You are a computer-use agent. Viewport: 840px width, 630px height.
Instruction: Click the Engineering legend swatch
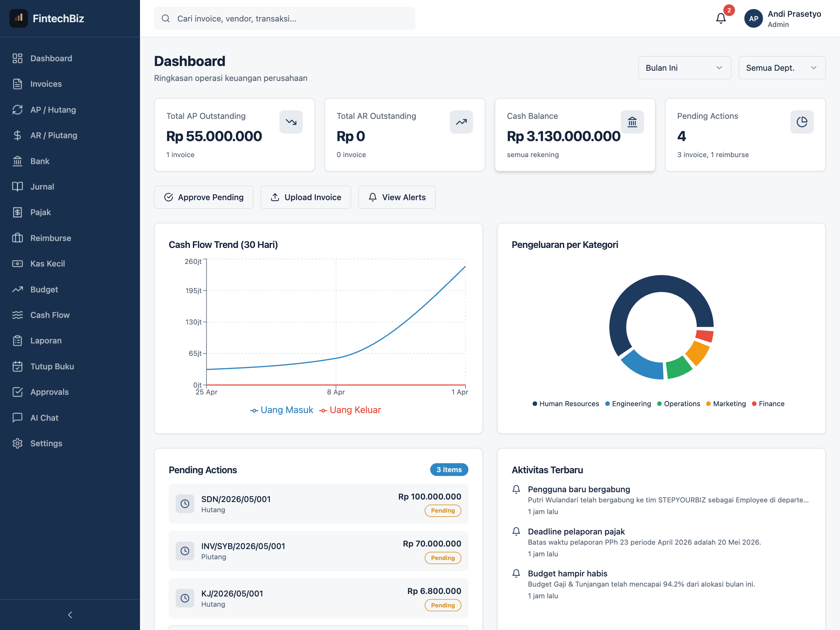tap(608, 404)
